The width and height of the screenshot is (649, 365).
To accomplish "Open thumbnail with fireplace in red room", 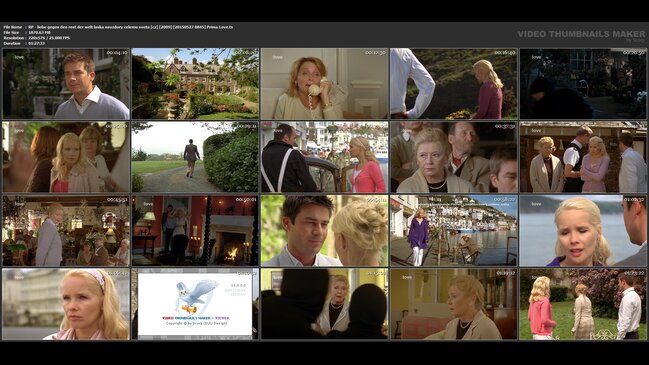I will click(195, 231).
